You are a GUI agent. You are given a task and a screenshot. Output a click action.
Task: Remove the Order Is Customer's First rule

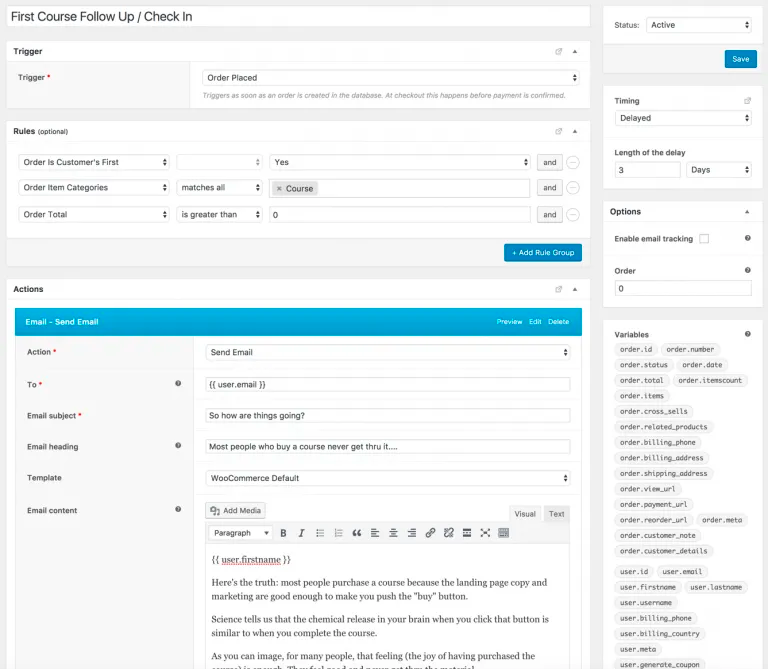coord(573,163)
